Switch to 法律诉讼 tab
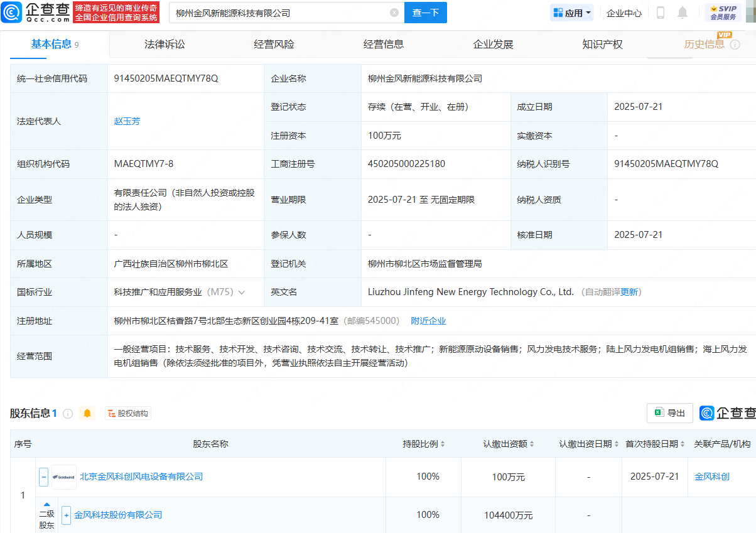The height and width of the screenshot is (533, 756). (x=165, y=44)
